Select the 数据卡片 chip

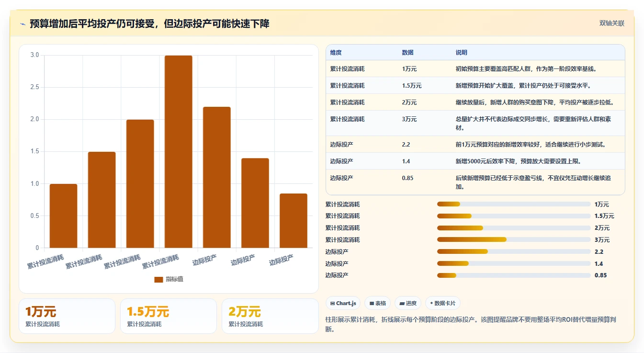pos(443,303)
